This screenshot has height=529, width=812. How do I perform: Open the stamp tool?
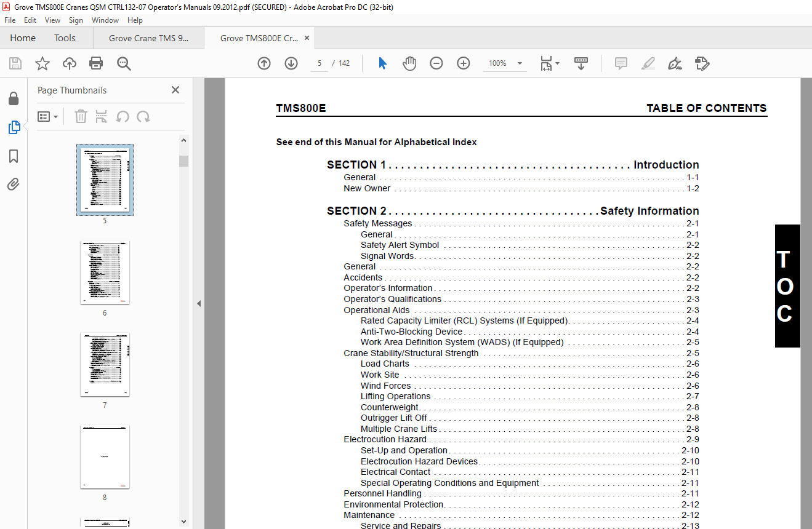(x=702, y=63)
